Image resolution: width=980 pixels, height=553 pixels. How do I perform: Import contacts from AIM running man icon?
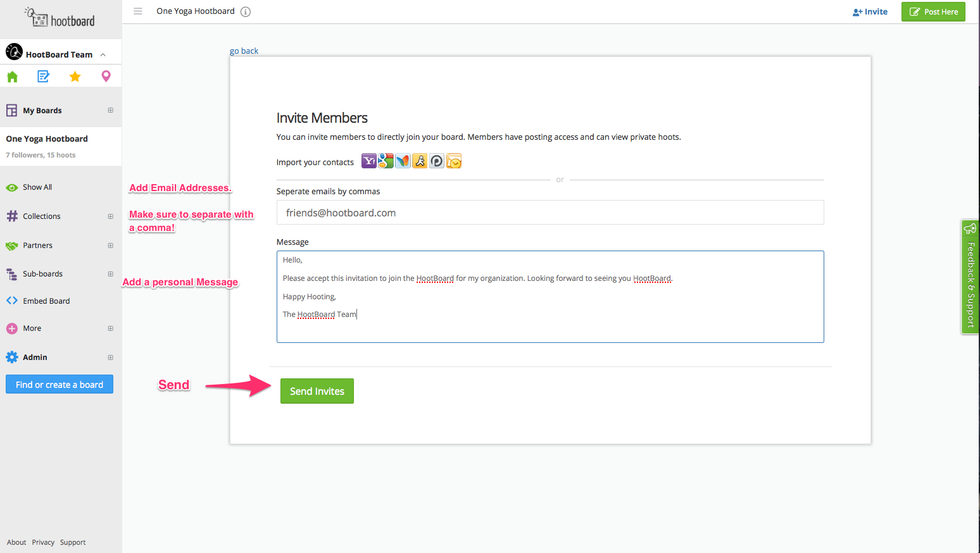pos(420,161)
